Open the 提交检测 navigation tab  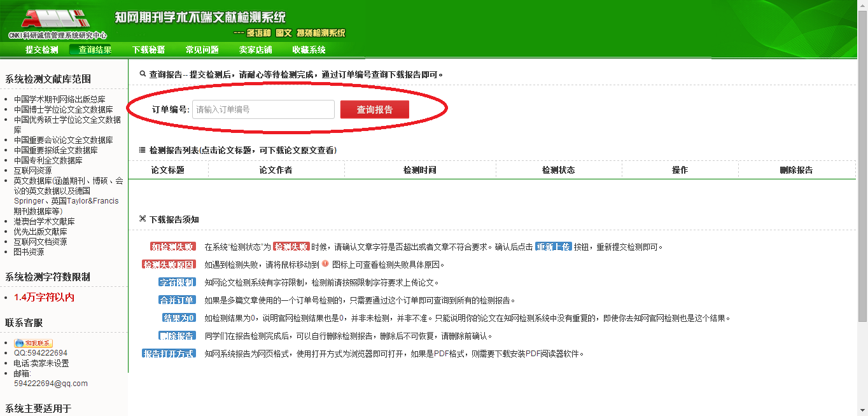click(x=42, y=50)
